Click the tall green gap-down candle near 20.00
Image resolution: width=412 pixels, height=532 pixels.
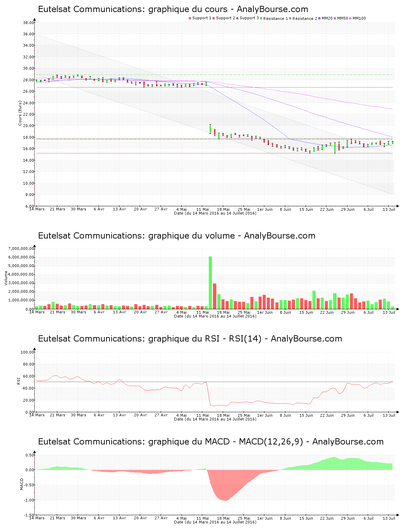coord(210,129)
